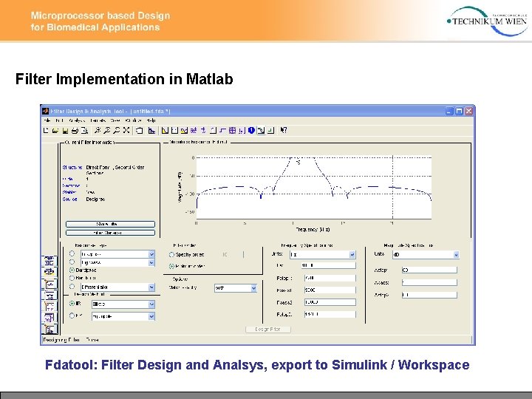Open Design Filter sidebar panel
This screenshot has width=532, height=399.
coord(50,329)
